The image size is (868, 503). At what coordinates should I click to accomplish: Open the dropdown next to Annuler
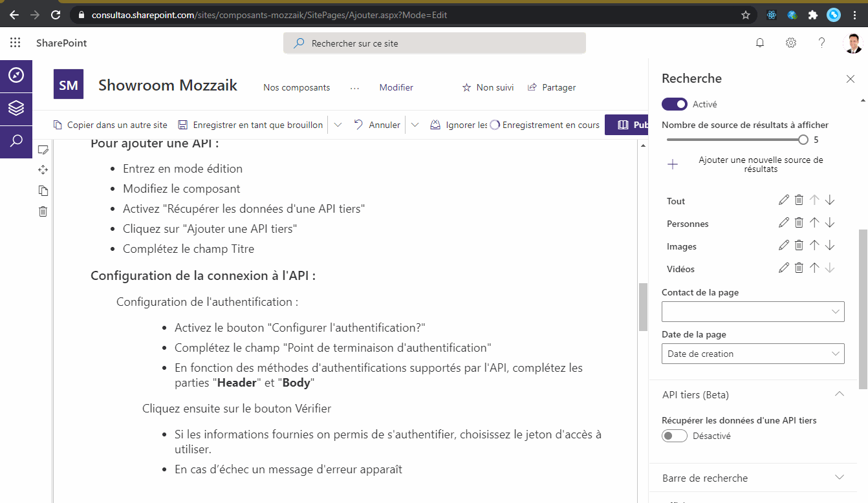pos(415,125)
